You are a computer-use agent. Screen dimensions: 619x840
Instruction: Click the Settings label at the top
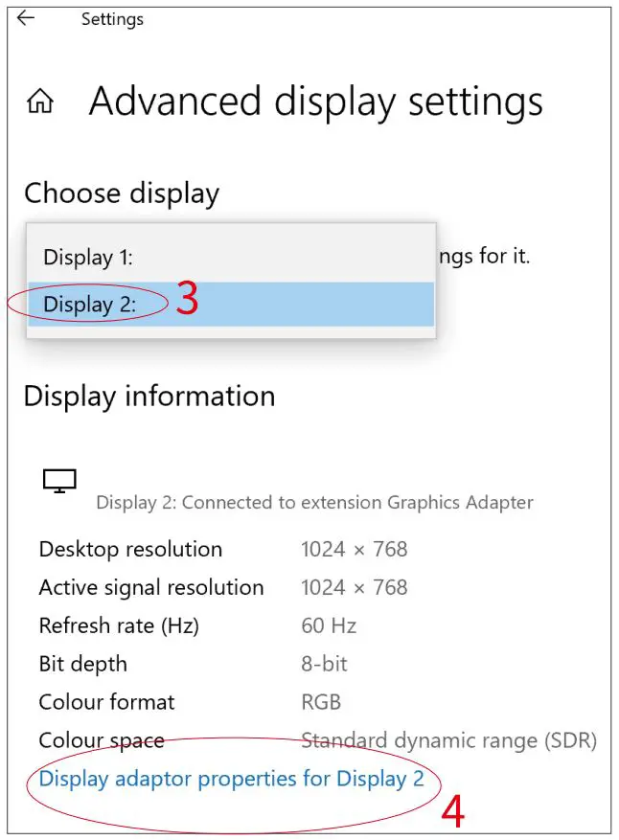click(x=112, y=18)
